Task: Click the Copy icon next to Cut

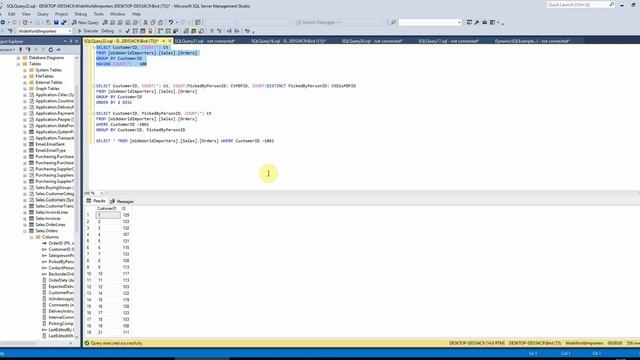Action: [153, 22]
